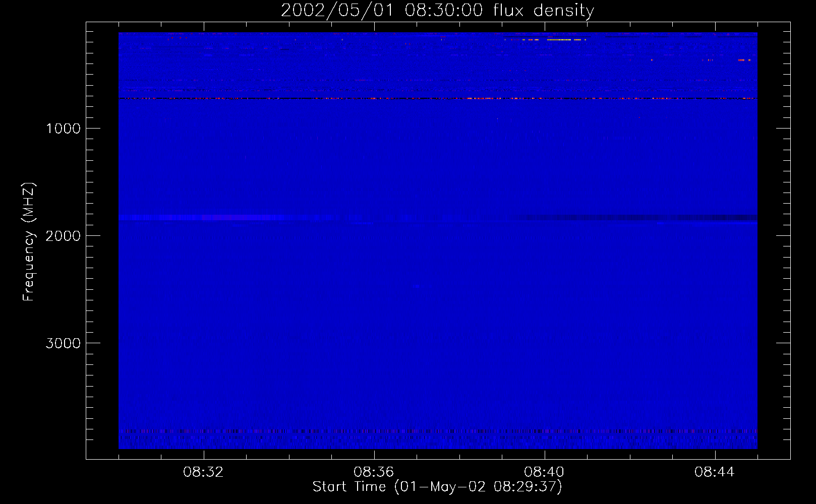Viewport: 816px width, 504px height.
Task: Select the 3000 frequency axis label
Action: [63, 343]
